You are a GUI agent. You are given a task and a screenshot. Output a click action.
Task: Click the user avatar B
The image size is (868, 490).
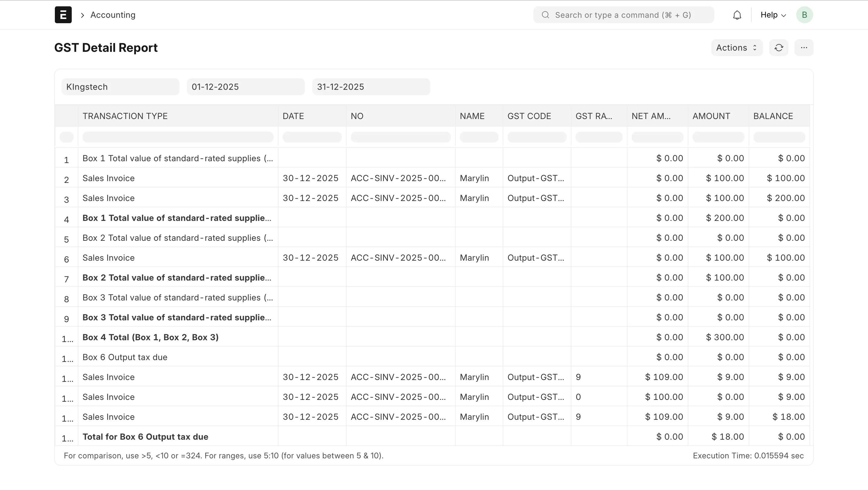click(804, 15)
